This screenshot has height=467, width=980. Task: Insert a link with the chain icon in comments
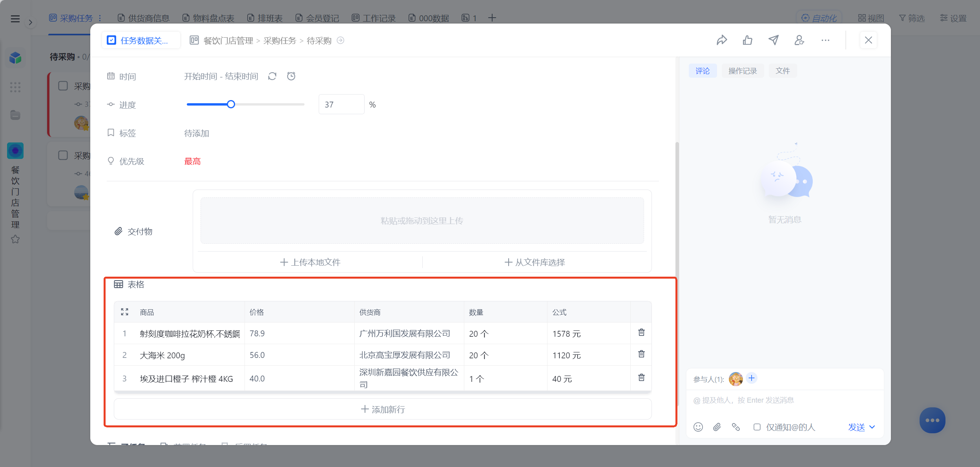[x=736, y=427]
